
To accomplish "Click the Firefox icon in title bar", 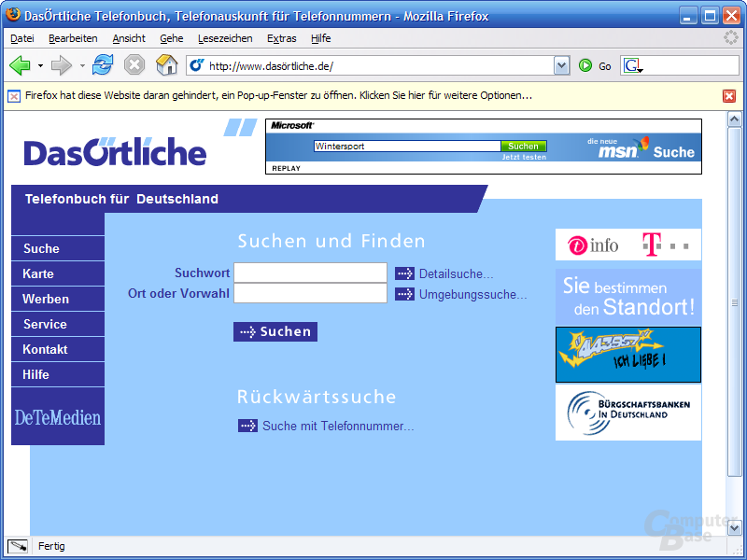I will (13, 15).
